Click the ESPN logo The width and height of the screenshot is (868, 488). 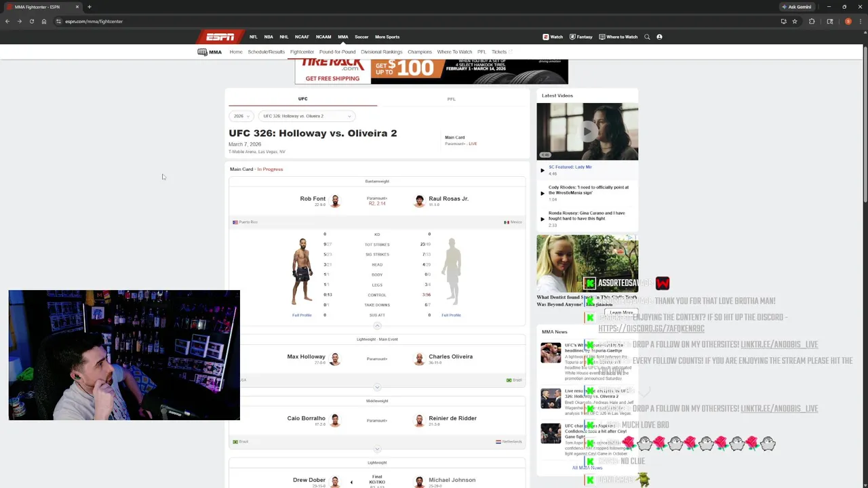(x=220, y=37)
